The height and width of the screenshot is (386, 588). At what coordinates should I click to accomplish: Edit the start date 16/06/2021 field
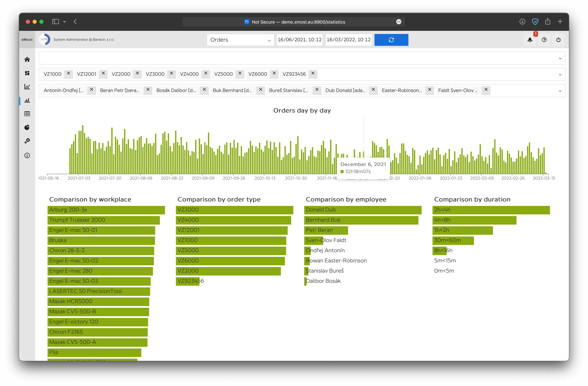click(x=299, y=40)
